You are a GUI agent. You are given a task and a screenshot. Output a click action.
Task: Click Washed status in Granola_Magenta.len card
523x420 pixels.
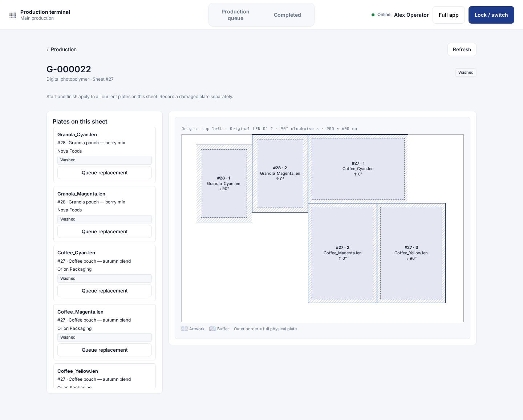105,219
